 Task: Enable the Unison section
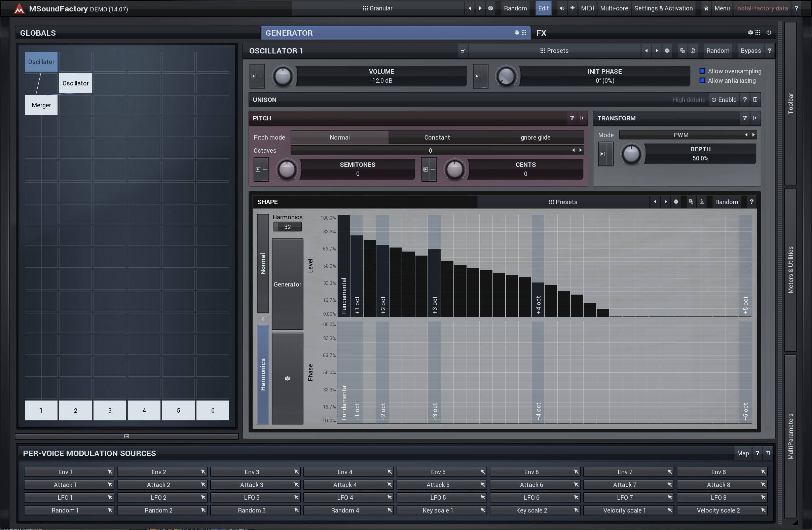(x=724, y=100)
